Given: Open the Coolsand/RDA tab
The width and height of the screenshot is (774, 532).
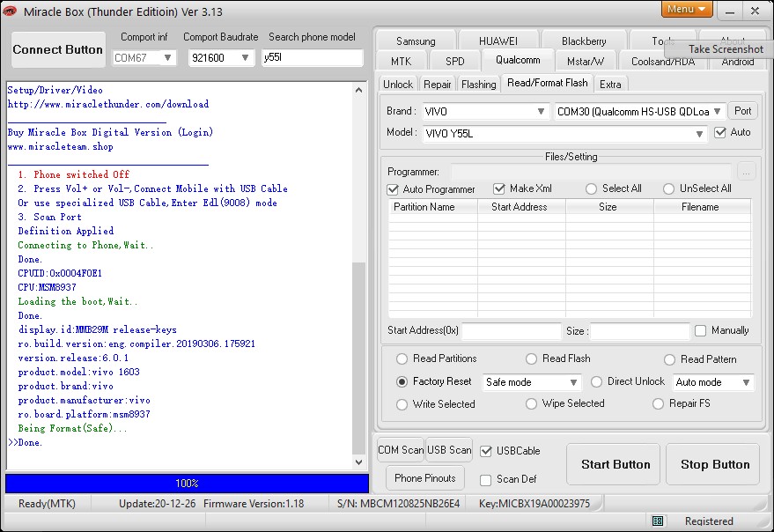Looking at the screenshot, I should point(663,62).
